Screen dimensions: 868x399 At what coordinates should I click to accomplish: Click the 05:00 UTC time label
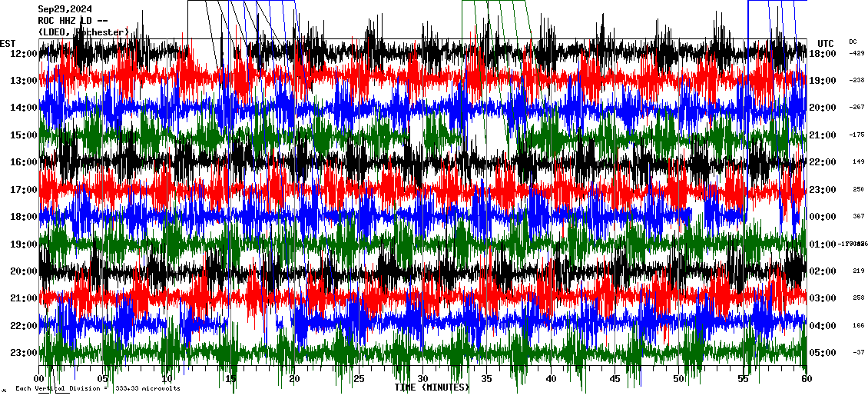[x=823, y=353]
